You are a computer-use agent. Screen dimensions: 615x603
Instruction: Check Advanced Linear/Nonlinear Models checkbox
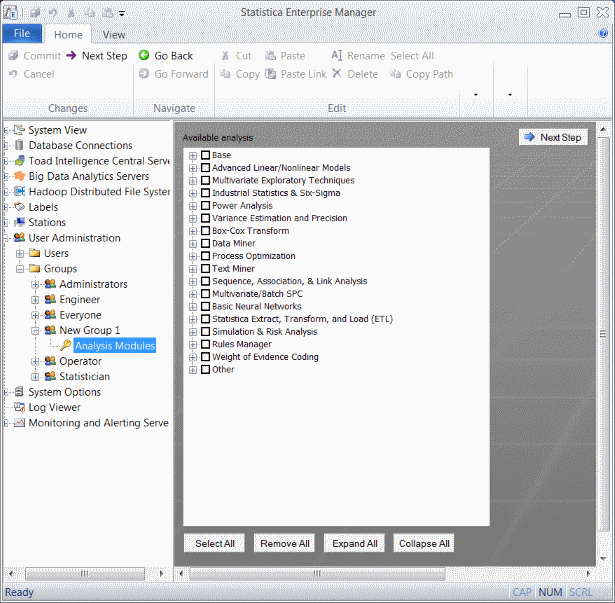[206, 168]
